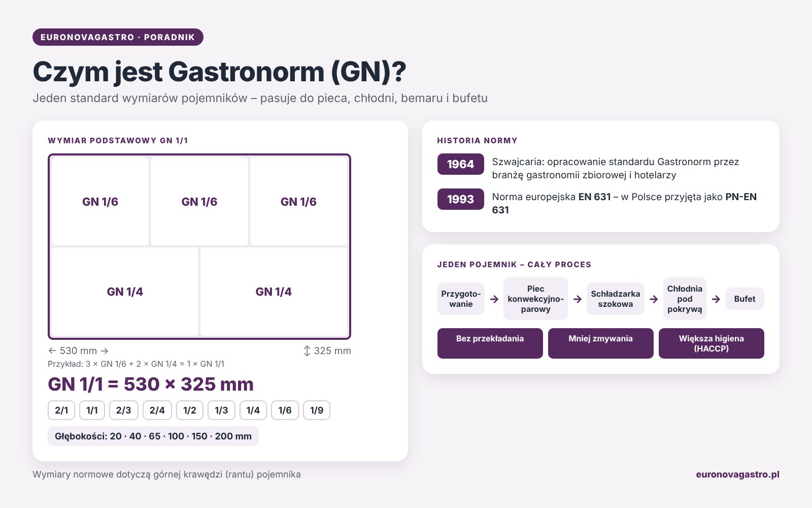The height and width of the screenshot is (508, 812).
Task: Choose the 2/3 size chip
Action: [x=123, y=410]
